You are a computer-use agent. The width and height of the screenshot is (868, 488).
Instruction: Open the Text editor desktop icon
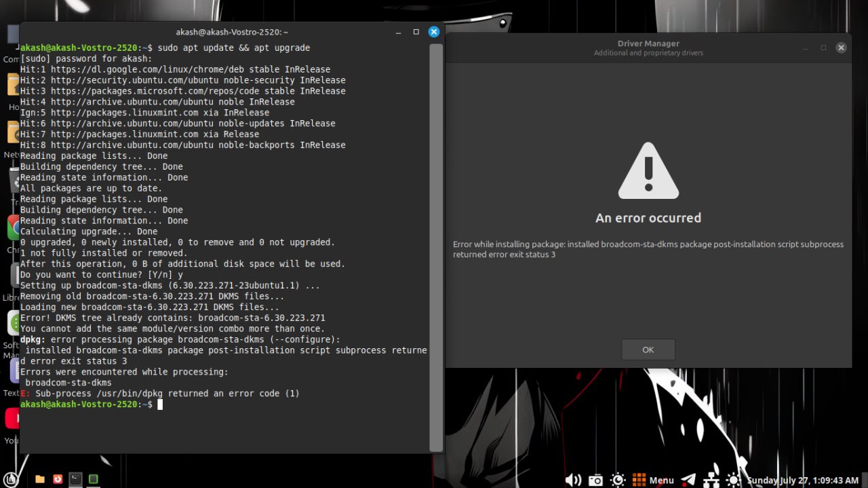pos(14,371)
